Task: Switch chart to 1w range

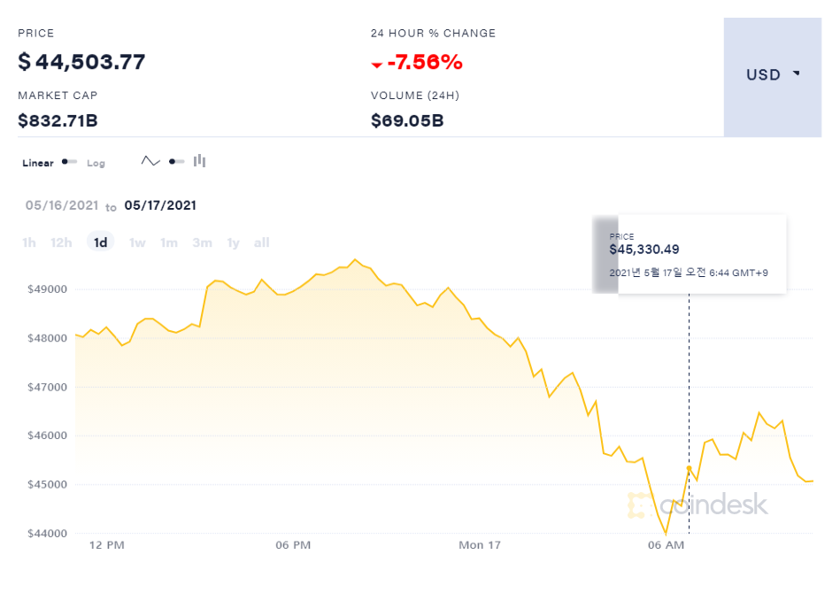Action: point(137,243)
